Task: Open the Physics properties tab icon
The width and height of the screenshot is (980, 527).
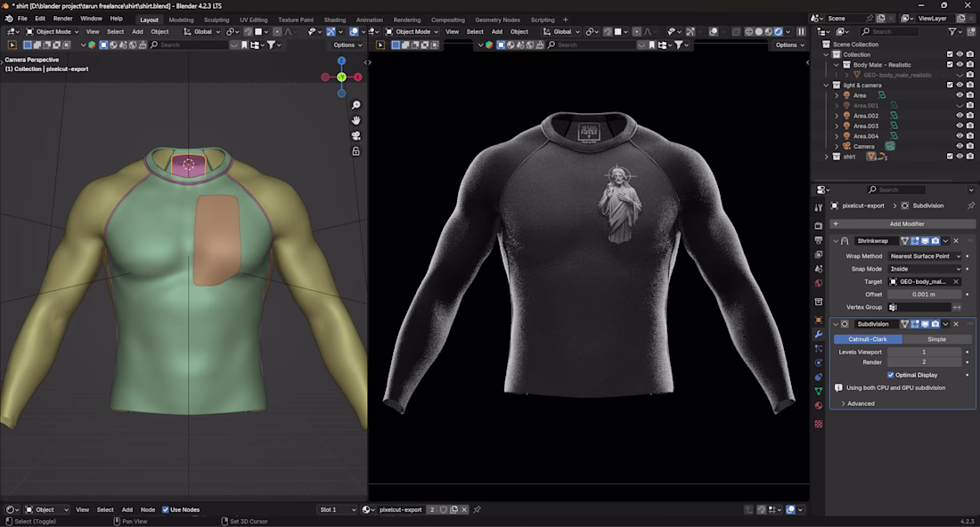Action: pyautogui.click(x=819, y=363)
